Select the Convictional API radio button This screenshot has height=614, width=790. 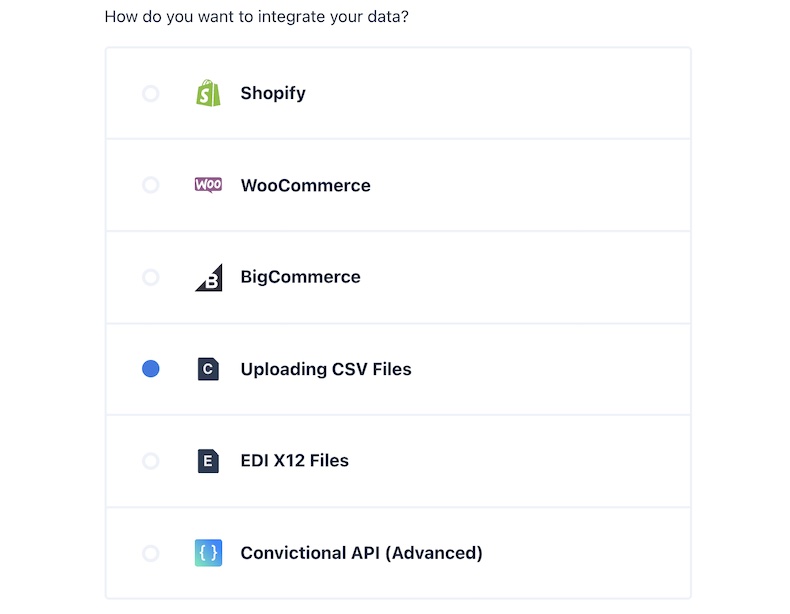pyautogui.click(x=150, y=553)
